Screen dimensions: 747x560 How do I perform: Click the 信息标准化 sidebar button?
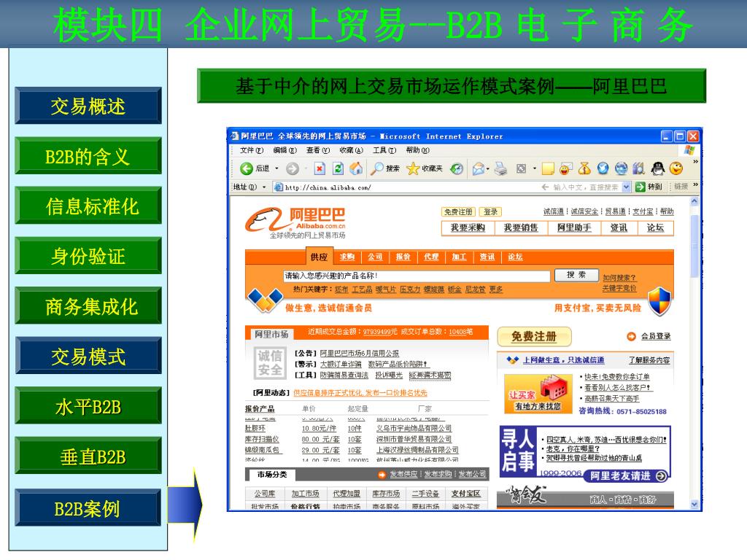(x=88, y=206)
